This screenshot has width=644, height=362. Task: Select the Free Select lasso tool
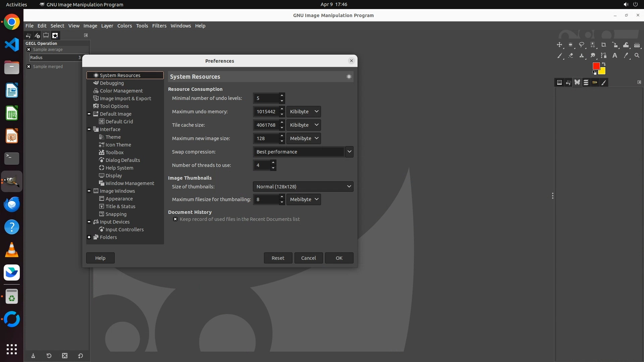[x=582, y=45]
